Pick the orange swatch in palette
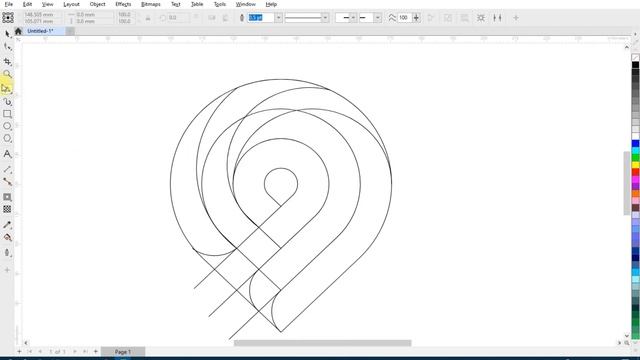 pos(636,193)
